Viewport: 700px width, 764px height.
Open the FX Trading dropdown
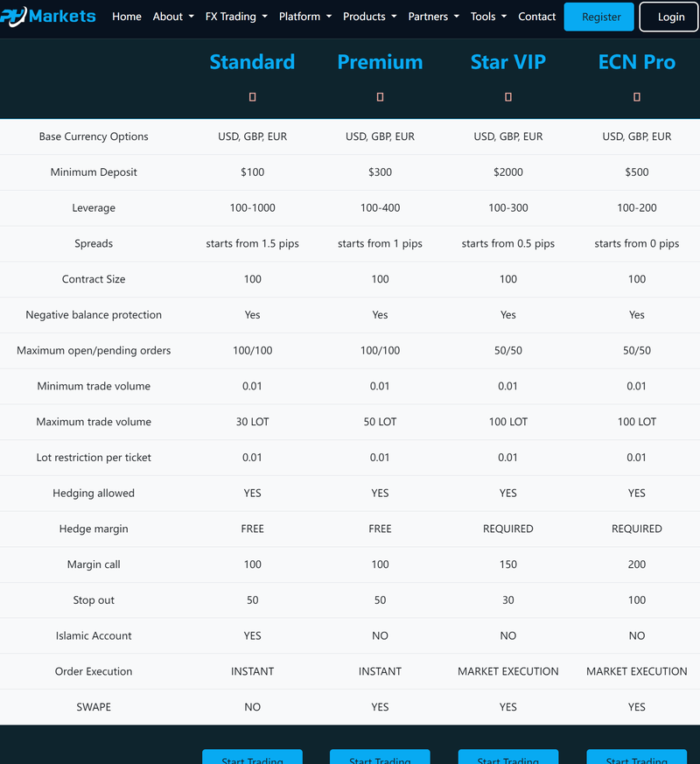pos(236,17)
